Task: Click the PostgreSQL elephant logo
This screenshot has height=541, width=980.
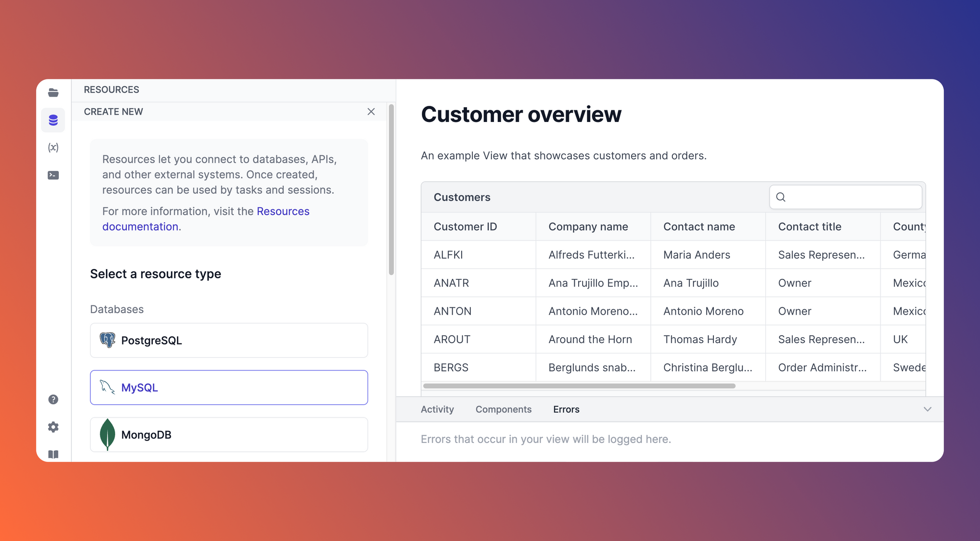Action: click(107, 340)
